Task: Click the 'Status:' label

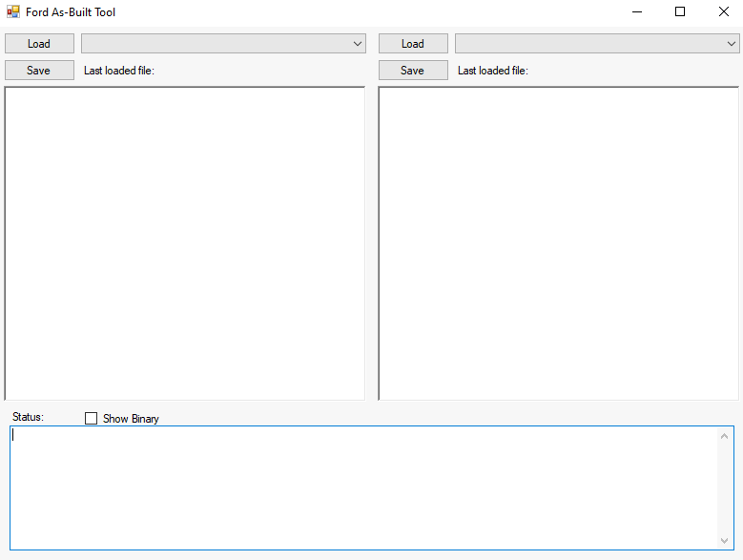Action: tap(28, 417)
